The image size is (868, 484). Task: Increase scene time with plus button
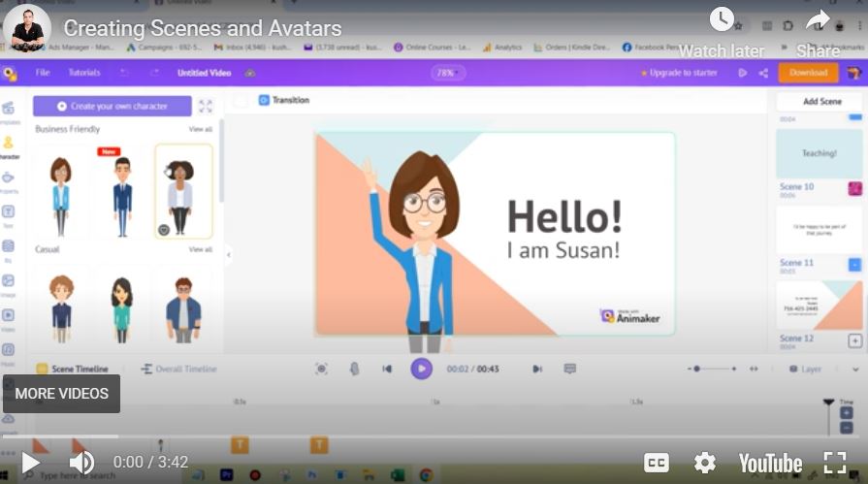pos(846,413)
